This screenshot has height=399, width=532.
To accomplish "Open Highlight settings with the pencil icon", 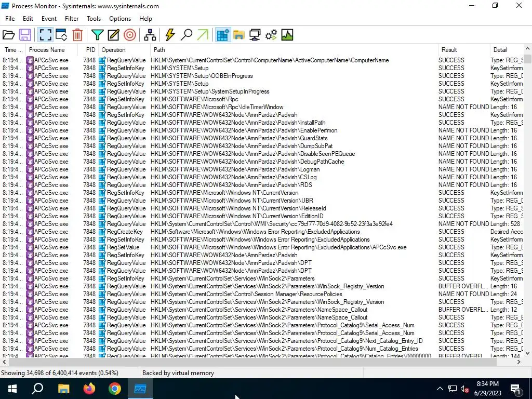I will (113, 35).
